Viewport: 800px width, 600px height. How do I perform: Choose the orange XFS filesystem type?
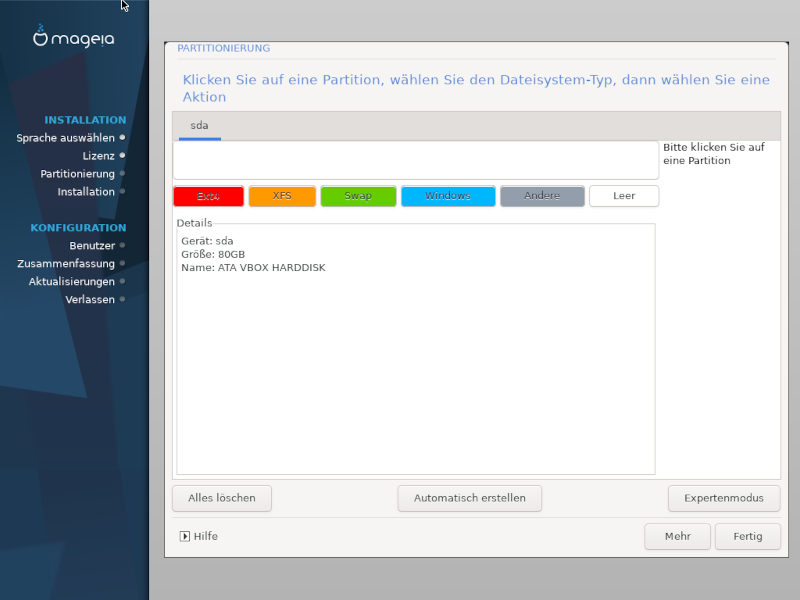[x=282, y=196]
